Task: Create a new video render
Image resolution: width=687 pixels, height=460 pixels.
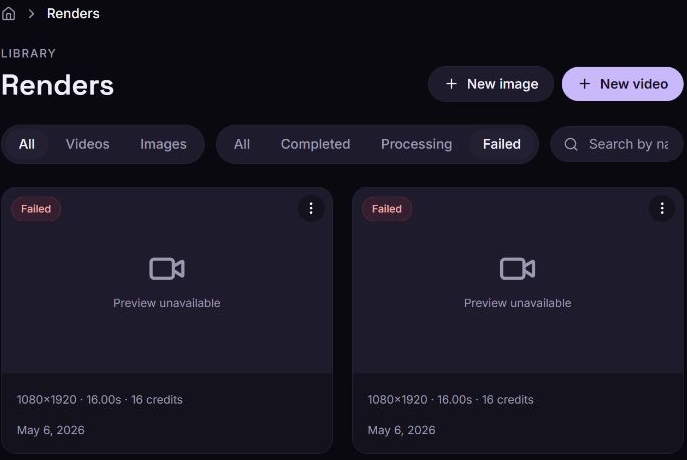Action: [623, 84]
